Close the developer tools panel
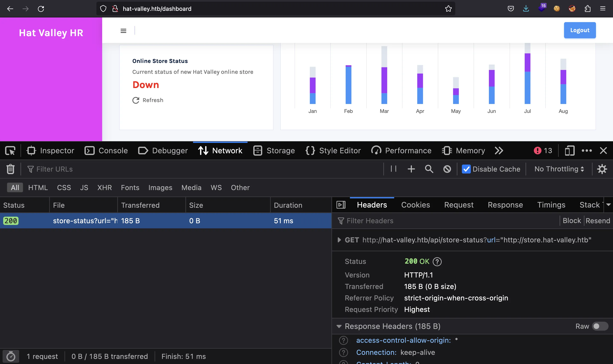The width and height of the screenshot is (613, 364). click(x=603, y=150)
